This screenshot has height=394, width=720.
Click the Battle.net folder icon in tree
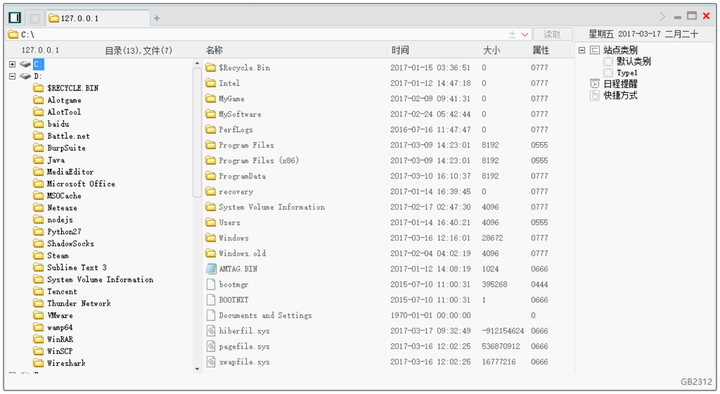39,135
